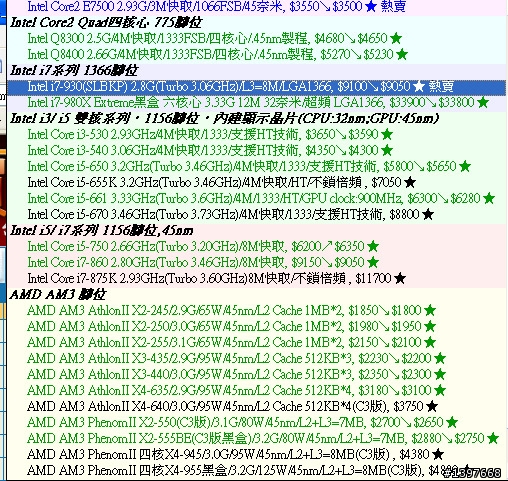Select Intel Core i5-750 2.66GHz entry
Screen dimensions: 508x481
pyautogui.click(x=256, y=246)
